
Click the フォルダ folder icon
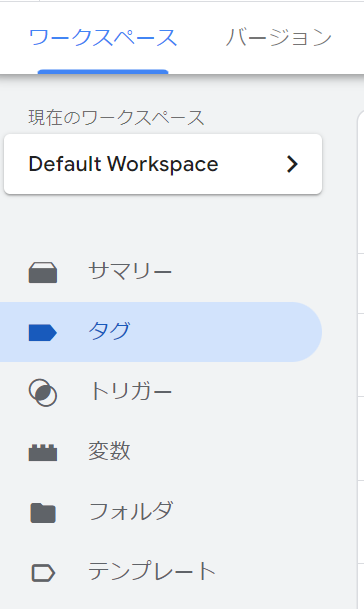43,513
